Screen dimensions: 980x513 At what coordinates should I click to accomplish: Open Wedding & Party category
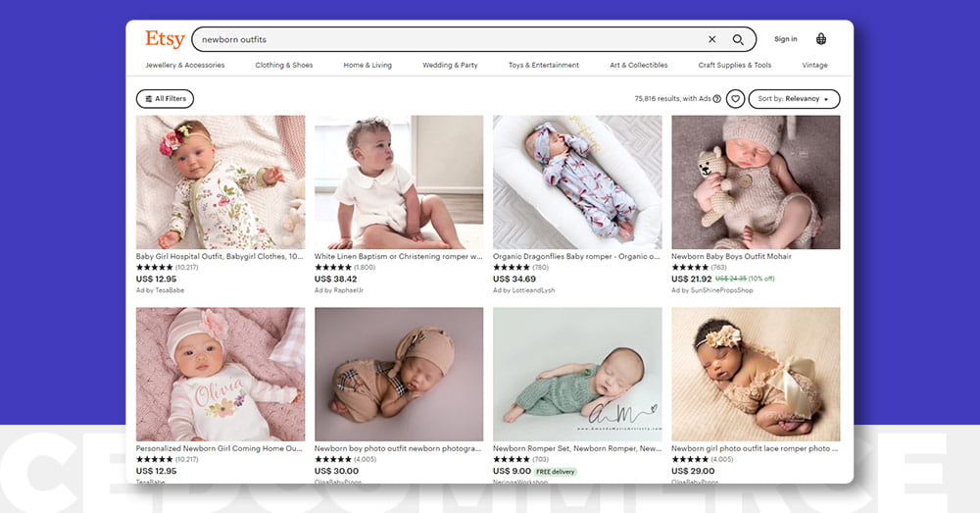click(x=450, y=65)
